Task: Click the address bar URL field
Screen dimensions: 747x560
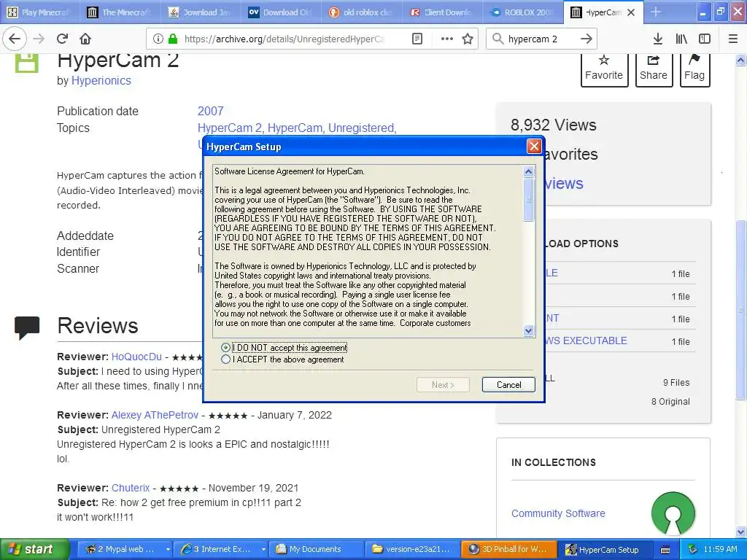Action: 286,39
